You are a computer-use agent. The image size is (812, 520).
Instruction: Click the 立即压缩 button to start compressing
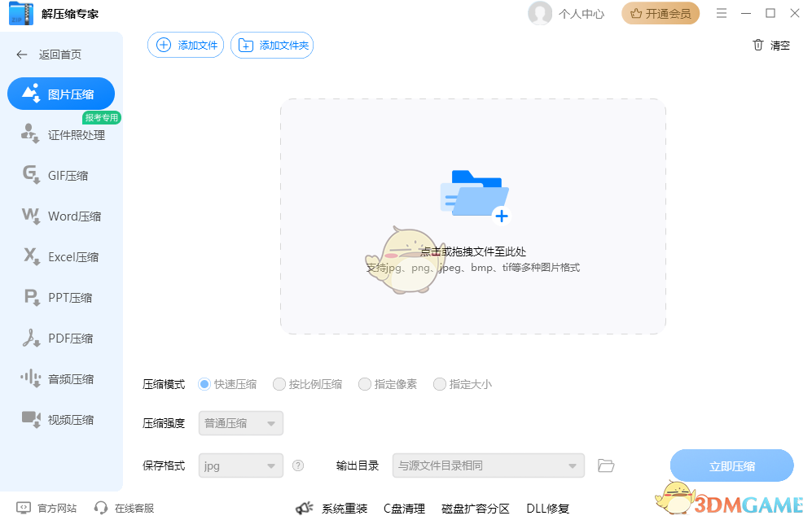tap(731, 465)
